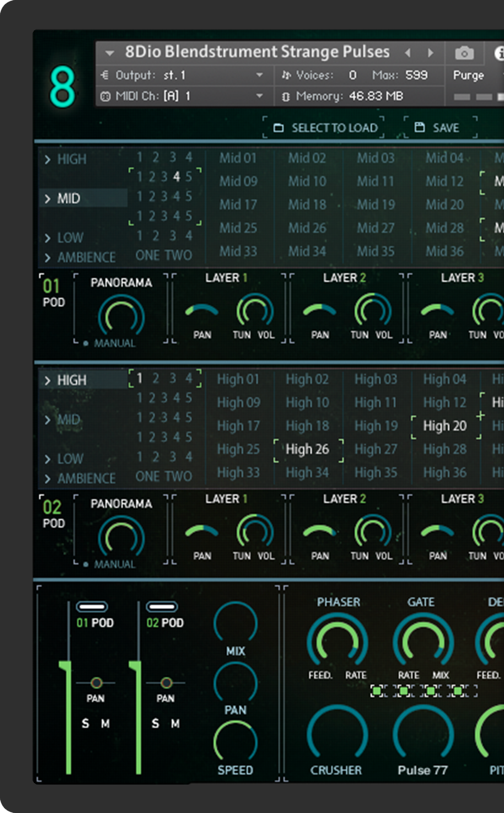Select TWO ambience page in upper browser
This screenshot has height=813, width=504.
pos(179,255)
